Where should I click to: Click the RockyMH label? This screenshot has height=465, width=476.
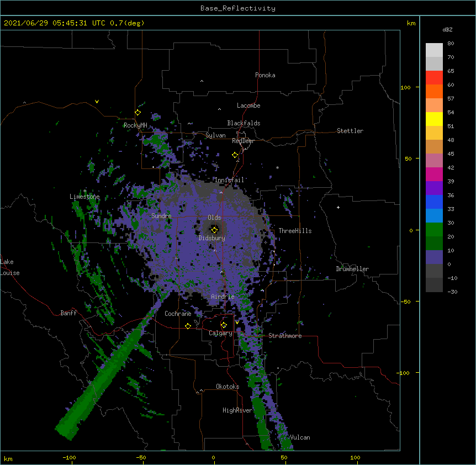point(135,125)
